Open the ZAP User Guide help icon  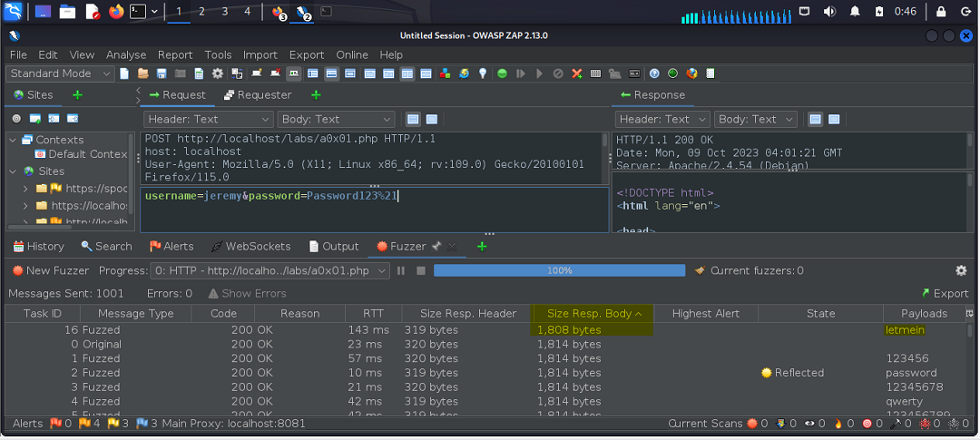pyautogui.click(x=654, y=73)
